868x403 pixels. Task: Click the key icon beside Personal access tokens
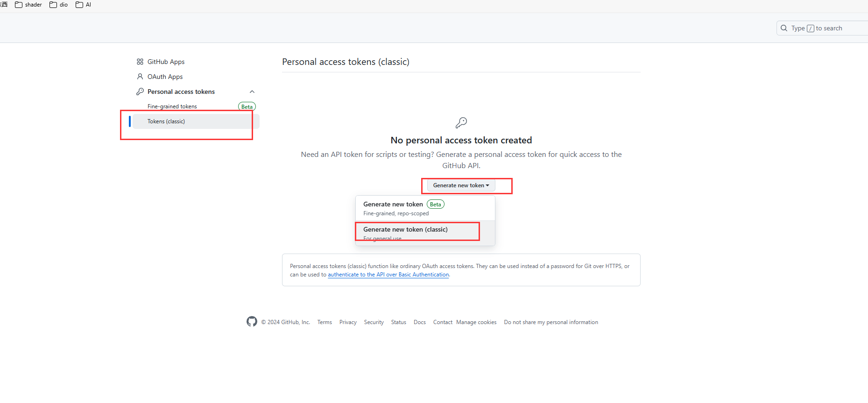coord(140,92)
